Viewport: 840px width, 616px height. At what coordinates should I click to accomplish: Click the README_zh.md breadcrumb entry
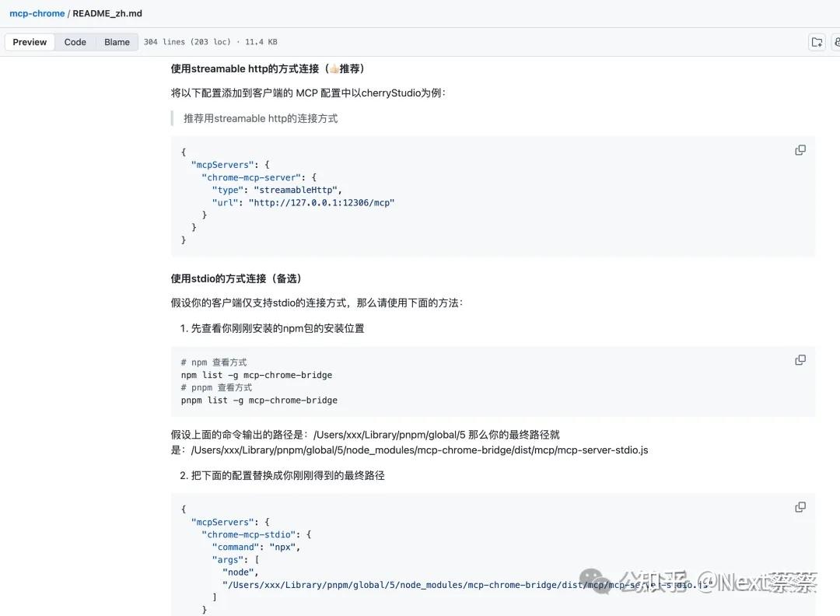tap(106, 13)
